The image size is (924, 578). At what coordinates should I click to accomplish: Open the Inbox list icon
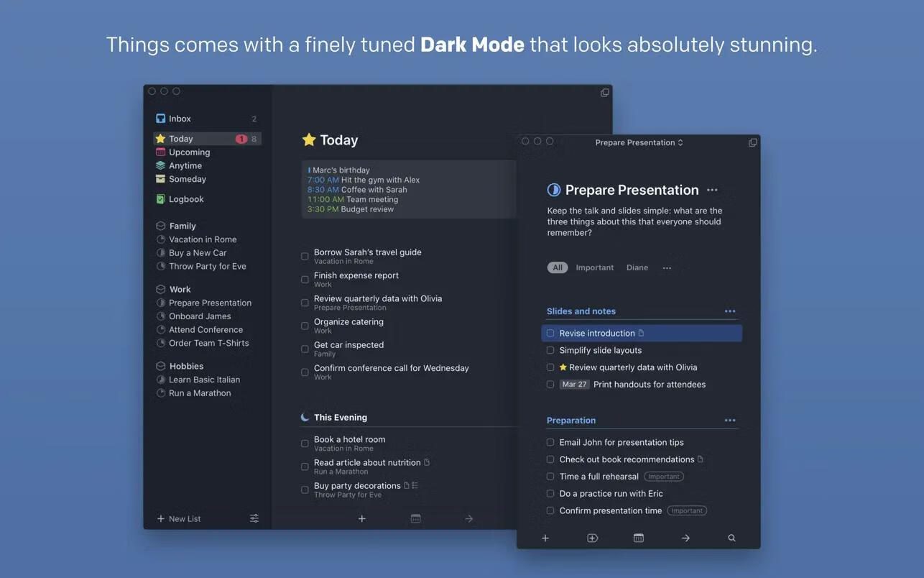[x=161, y=119]
